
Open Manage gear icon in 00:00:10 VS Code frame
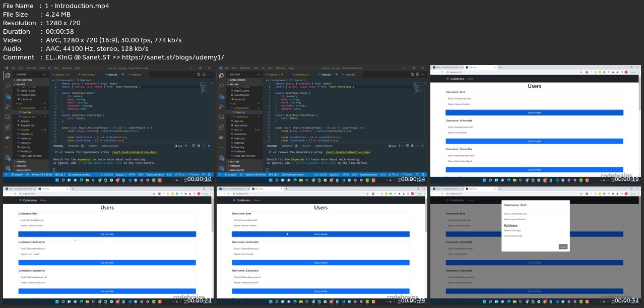[8, 168]
